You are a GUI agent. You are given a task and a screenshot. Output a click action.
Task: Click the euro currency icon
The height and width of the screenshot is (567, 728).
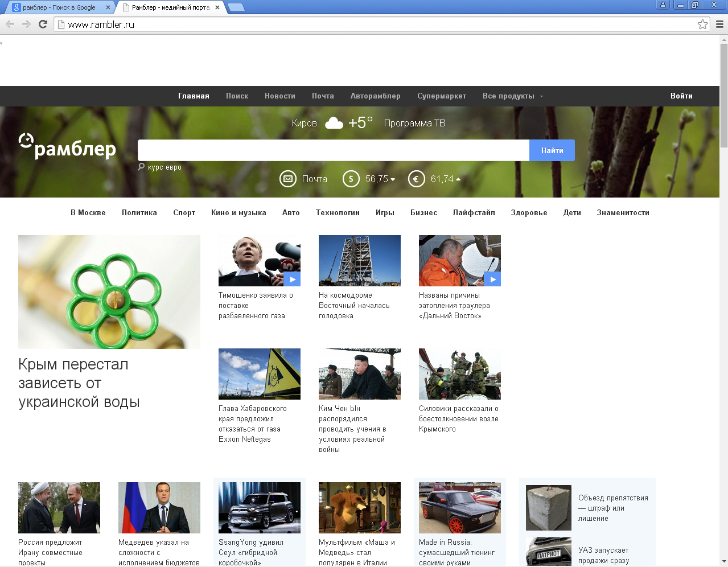click(x=417, y=179)
